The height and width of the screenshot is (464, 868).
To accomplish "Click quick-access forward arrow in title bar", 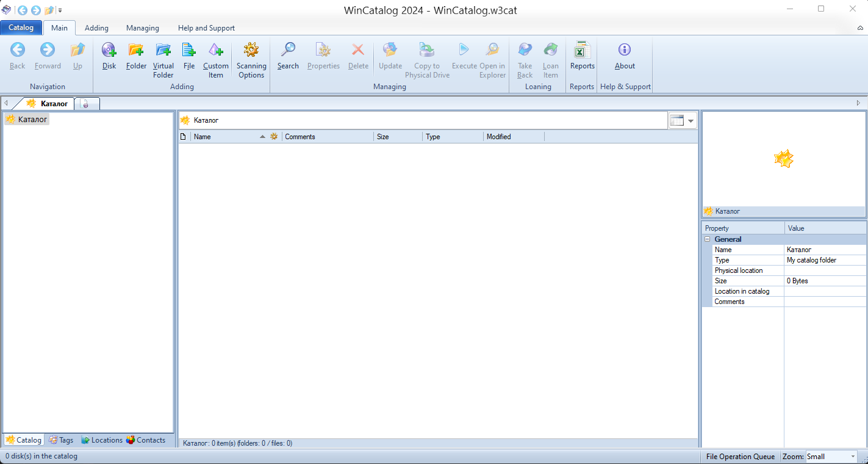I will click(x=36, y=10).
